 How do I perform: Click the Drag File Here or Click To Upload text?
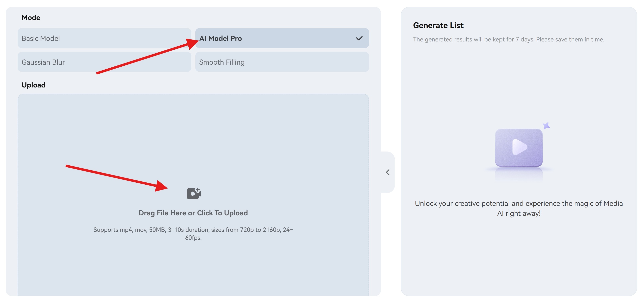pyautogui.click(x=193, y=213)
